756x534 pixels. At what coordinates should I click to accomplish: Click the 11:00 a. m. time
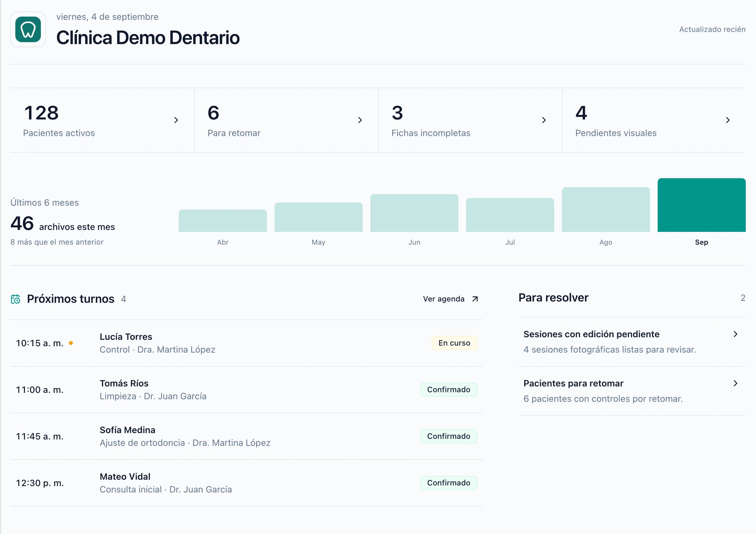(x=40, y=390)
